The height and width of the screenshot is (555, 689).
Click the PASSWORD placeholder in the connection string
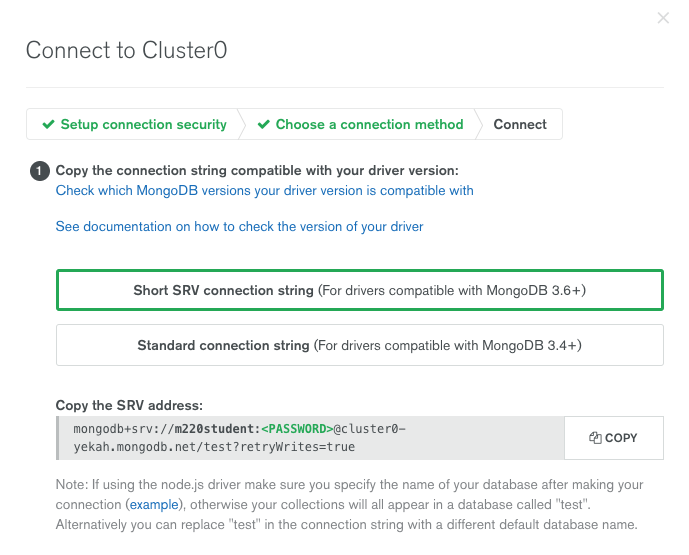coord(297,429)
